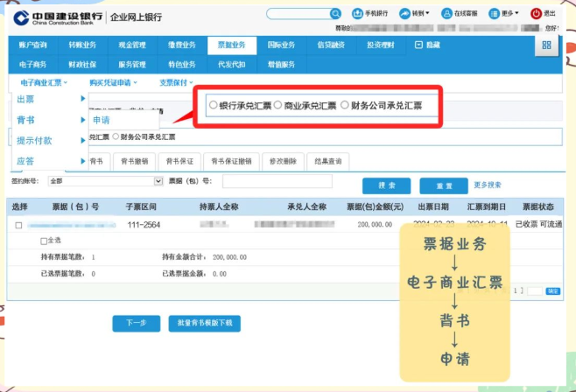This screenshot has width=576, height=392.
Task: Expand the 应答 submenu
Action: pos(50,161)
